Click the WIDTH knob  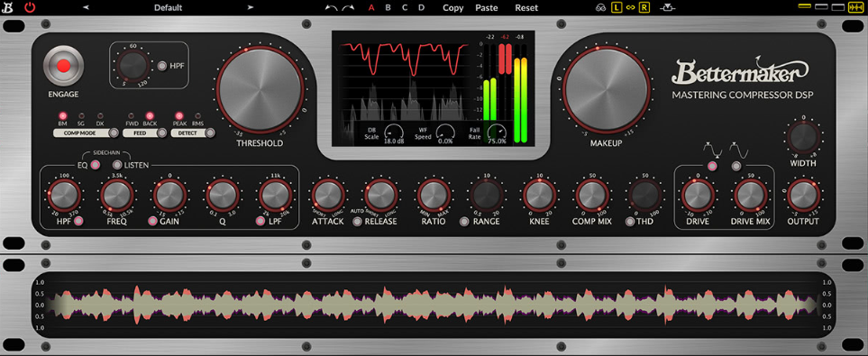point(803,137)
